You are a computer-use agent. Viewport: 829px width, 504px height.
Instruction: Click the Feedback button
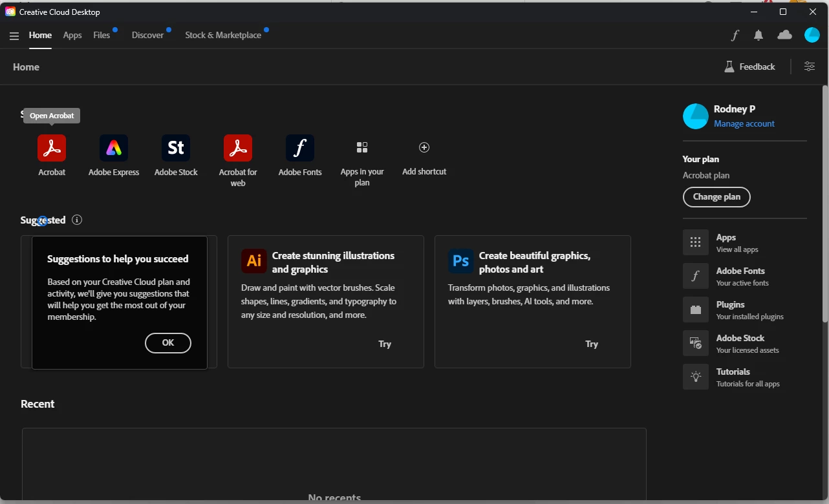749,67
